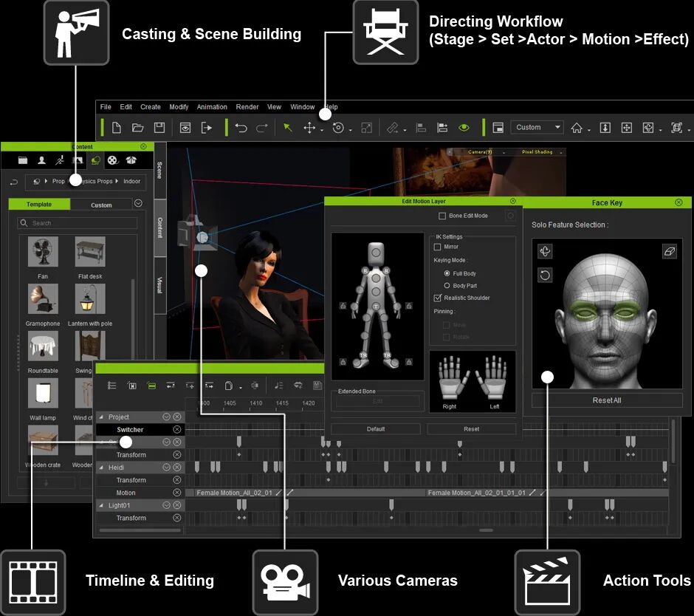Collapse the Light01 track in the timeline
Viewport: 694px width, 616px height.
point(101,505)
